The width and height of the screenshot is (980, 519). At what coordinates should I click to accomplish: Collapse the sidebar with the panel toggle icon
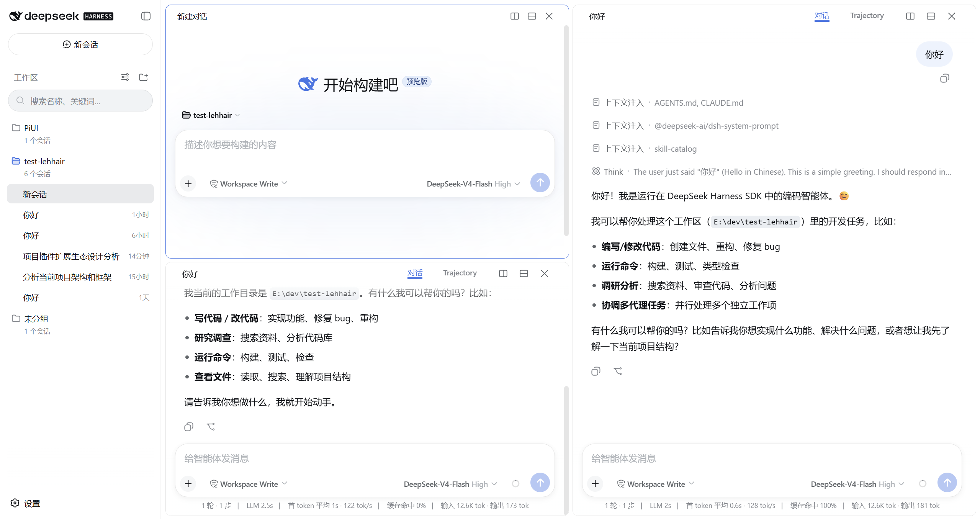pos(146,16)
